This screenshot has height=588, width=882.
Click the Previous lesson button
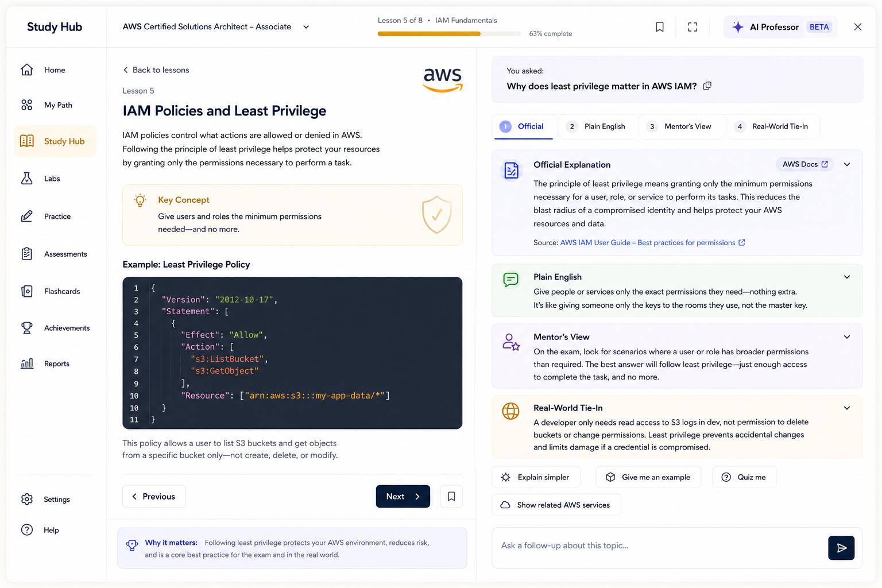154,496
